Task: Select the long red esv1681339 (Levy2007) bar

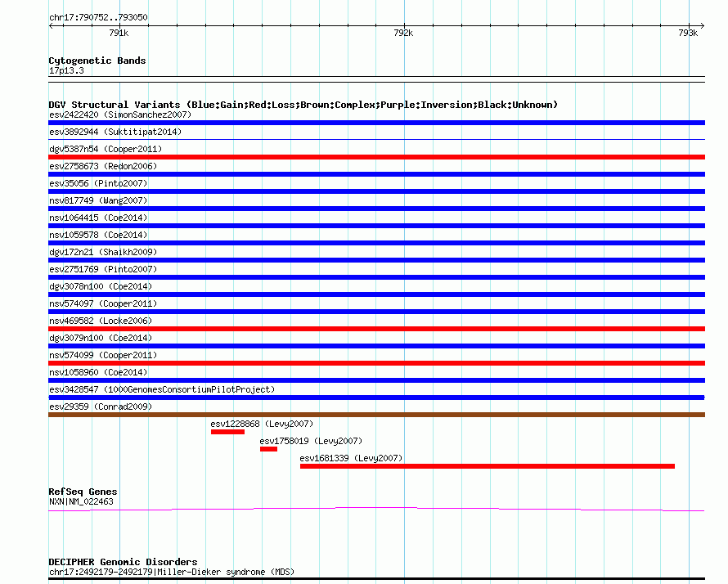Action: click(487, 466)
